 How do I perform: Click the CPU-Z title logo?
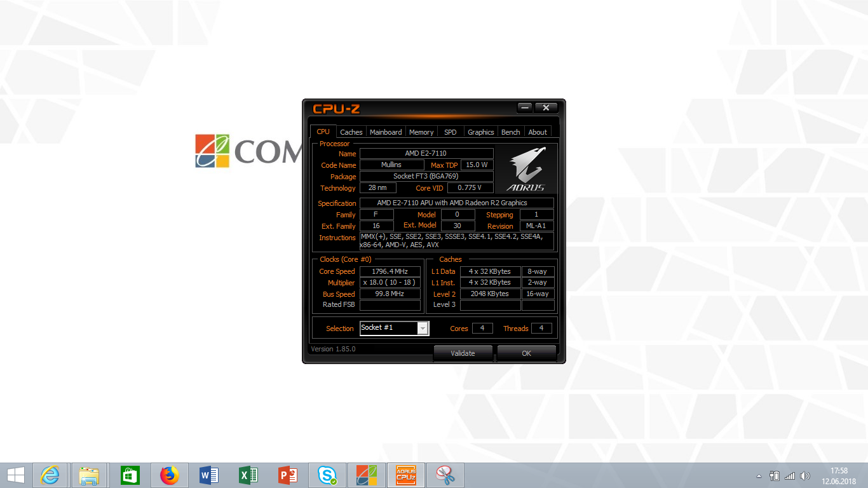click(337, 109)
